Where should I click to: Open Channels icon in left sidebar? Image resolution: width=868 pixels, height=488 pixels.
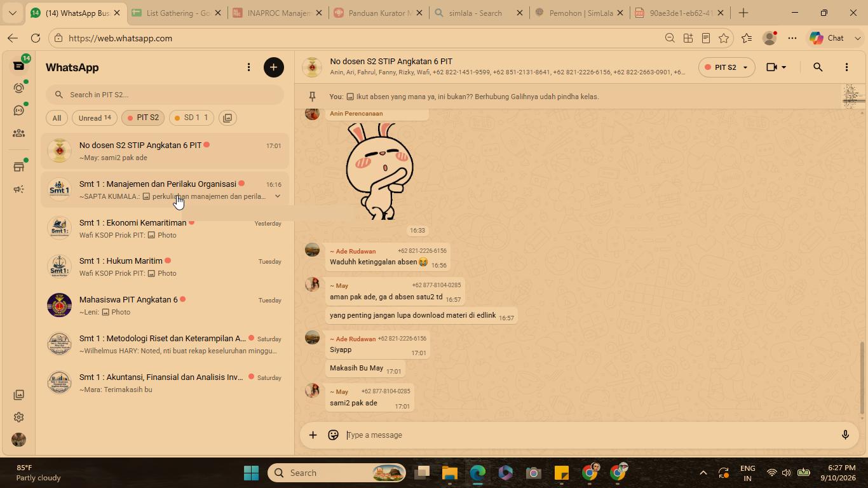point(19,111)
